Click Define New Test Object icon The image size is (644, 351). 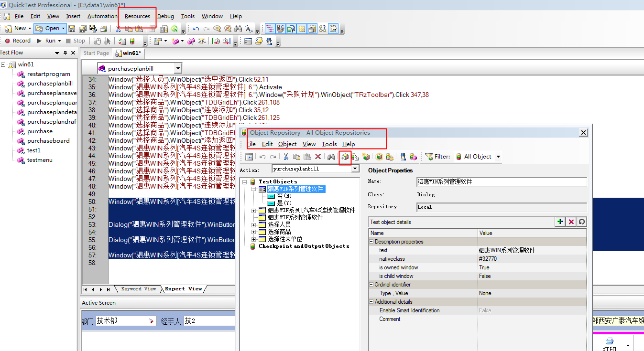(366, 157)
